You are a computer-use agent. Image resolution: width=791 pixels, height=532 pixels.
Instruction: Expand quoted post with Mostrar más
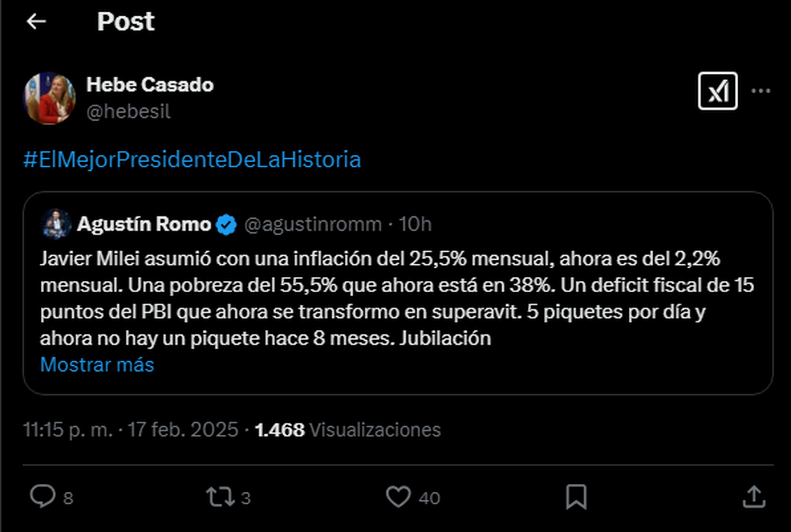pos(97,365)
